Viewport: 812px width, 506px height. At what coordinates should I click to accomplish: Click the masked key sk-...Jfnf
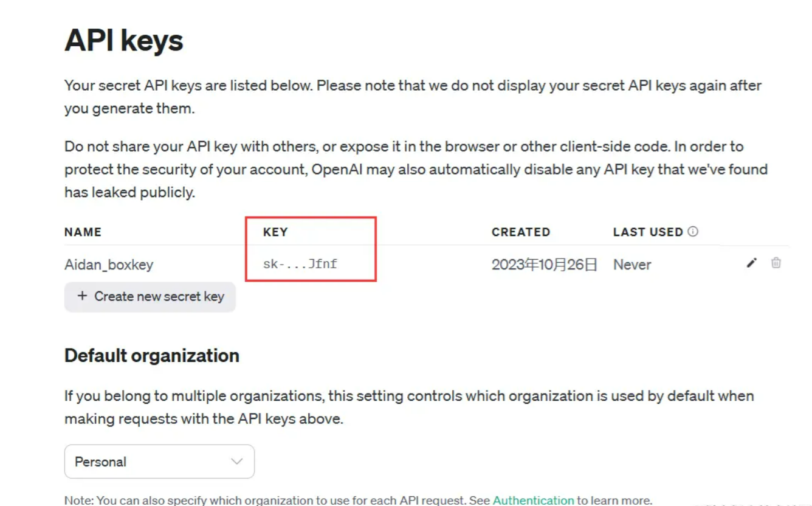pyautogui.click(x=300, y=265)
